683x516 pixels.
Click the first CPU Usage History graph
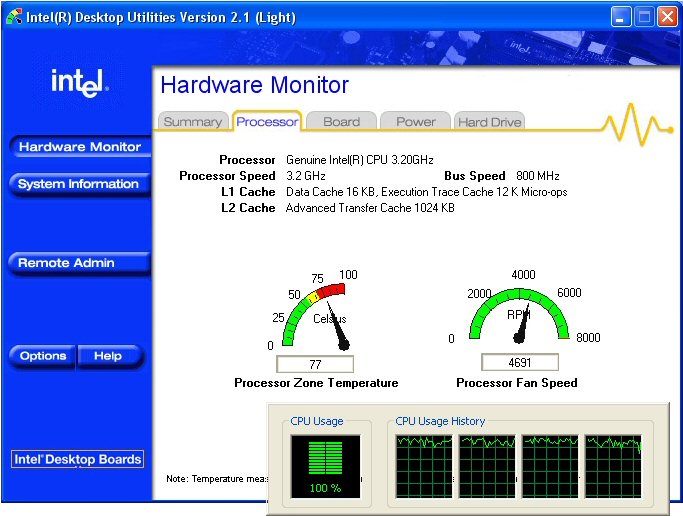424,466
